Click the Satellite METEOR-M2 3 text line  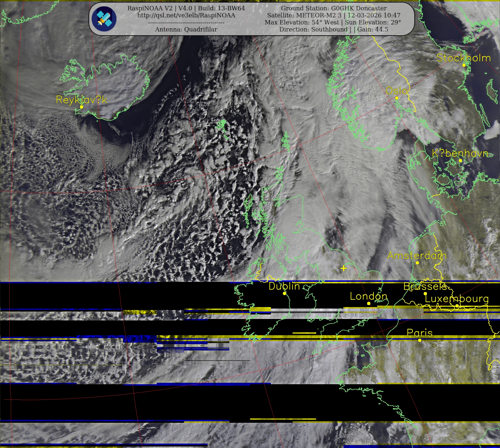[334, 15]
